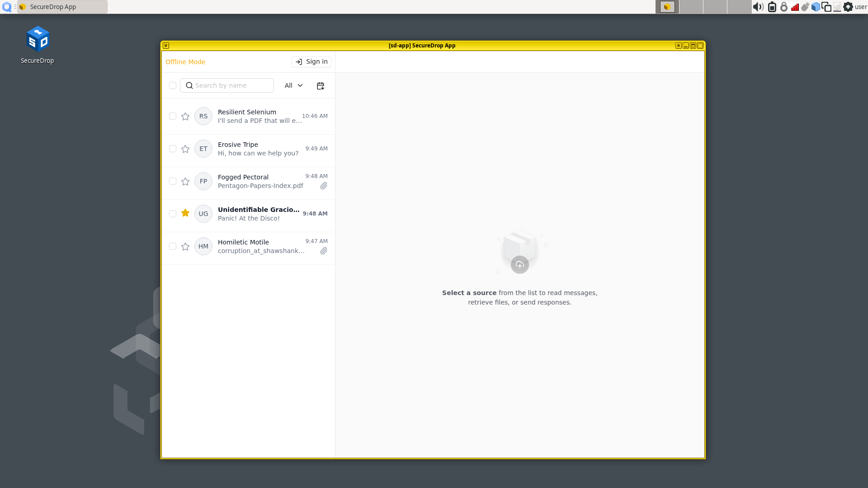This screenshot has height=488, width=868.
Task: Click the Offline Mode label
Action: point(185,61)
